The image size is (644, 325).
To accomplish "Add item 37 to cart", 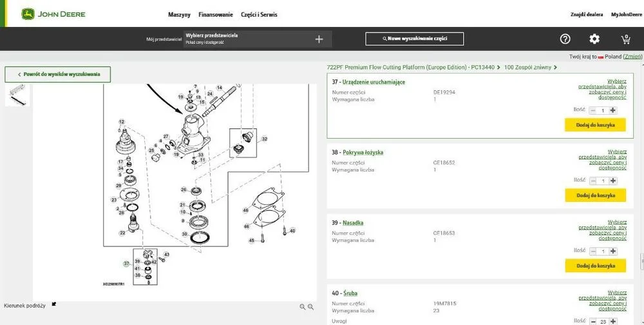I will pyautogui.click(x=595, y=125).
